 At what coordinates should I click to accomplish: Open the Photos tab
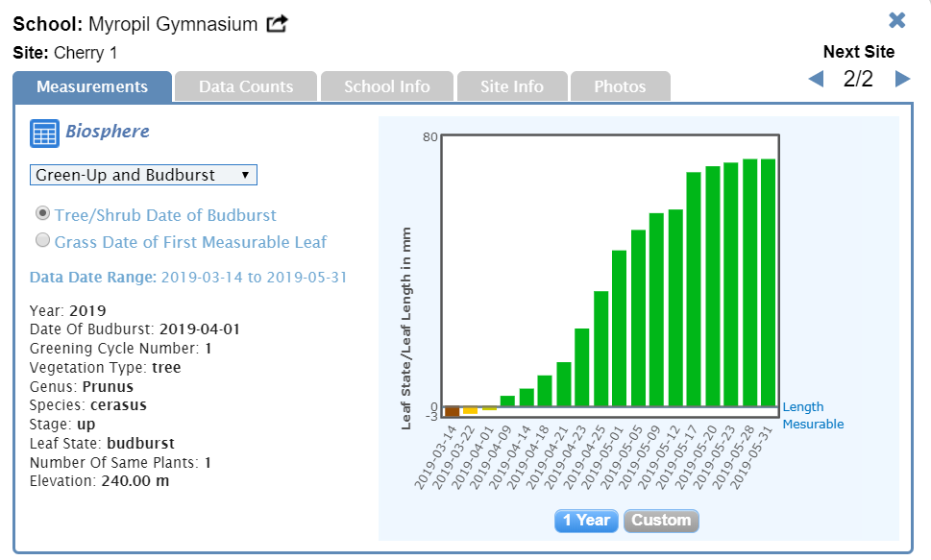[620, 86]
